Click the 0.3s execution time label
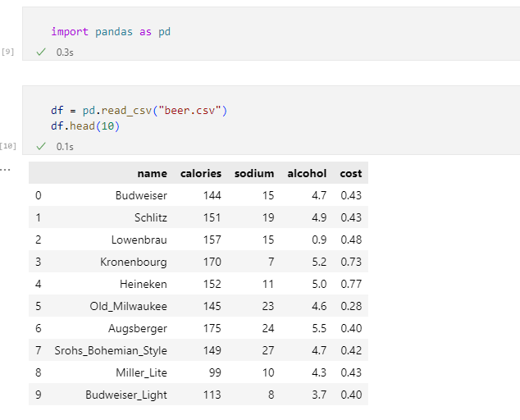 click(65, 52)
